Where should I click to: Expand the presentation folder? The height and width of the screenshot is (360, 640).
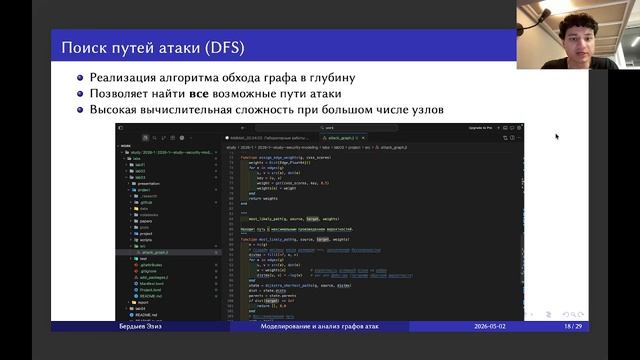tap(129, 184)
